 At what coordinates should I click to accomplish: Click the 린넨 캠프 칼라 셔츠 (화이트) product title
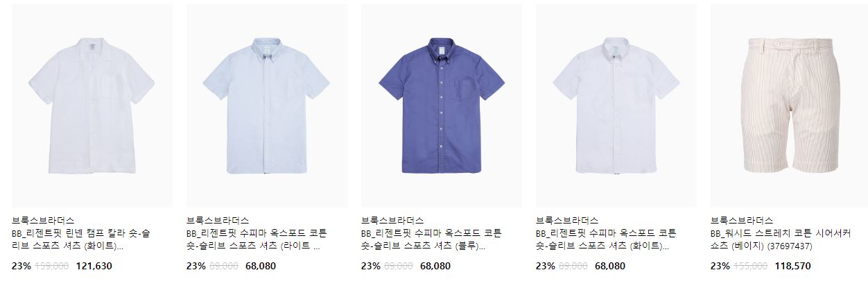point(82,239)
